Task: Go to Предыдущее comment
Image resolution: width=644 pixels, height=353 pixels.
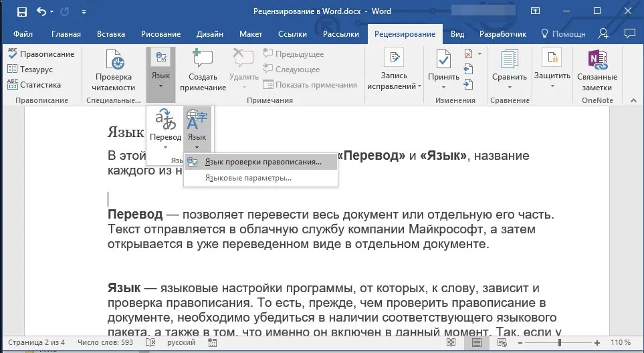Action: [x=294, y=53]
